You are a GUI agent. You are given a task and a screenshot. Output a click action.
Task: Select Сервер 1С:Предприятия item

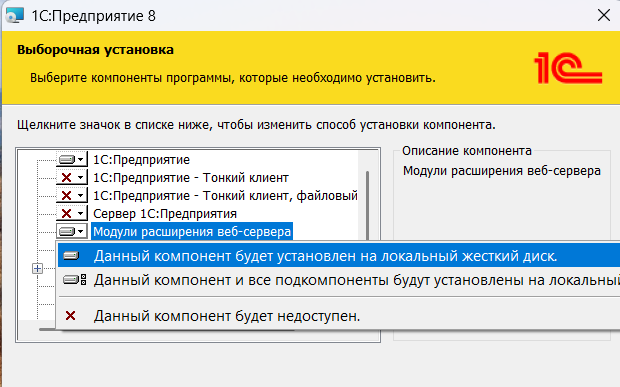(x=164, y=213)
